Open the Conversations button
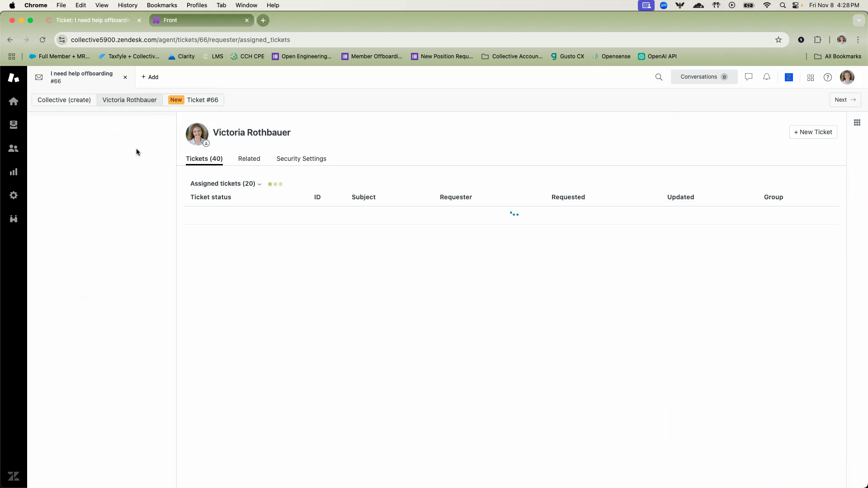868x488 pixels. point(703,77)
